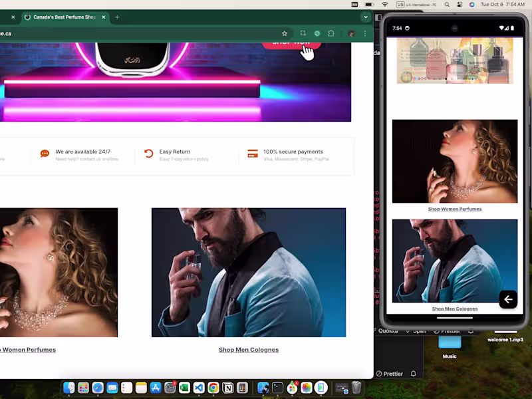Open App Store from the dock
Viewport: 532px width, 399px height.
pyautogui.click(x=156, y=388)
